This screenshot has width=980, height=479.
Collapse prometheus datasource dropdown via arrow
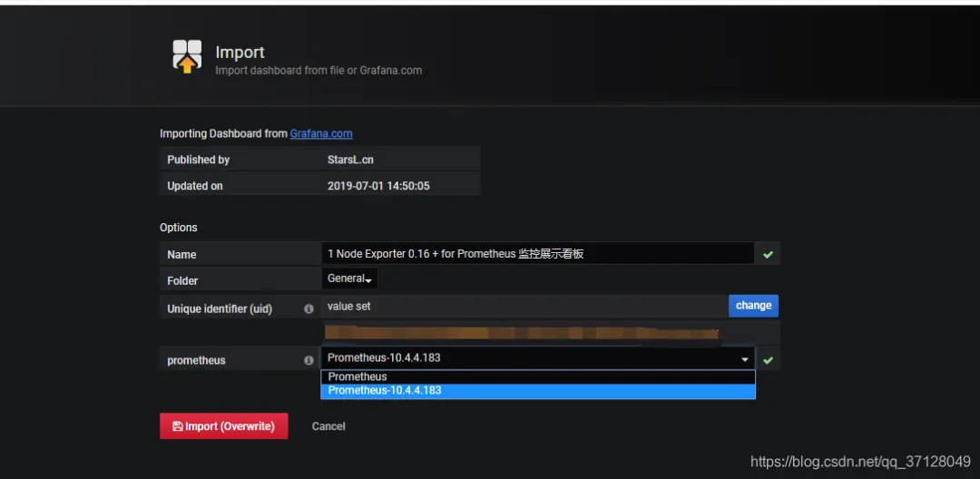pyautogui.click(x=744, y=360)
